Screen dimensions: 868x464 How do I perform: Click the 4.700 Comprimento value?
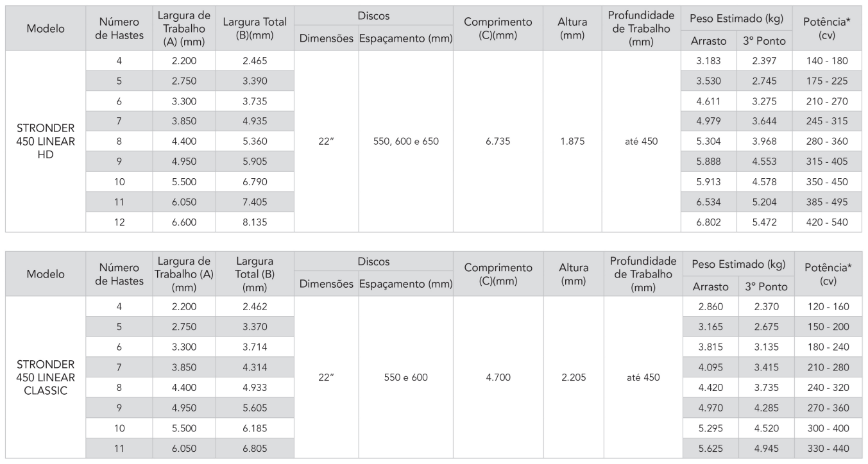[498, 377]
